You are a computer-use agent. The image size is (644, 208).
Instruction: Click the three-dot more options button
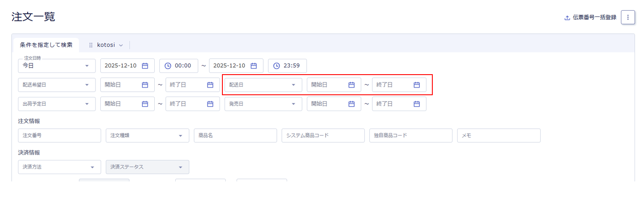628,18
